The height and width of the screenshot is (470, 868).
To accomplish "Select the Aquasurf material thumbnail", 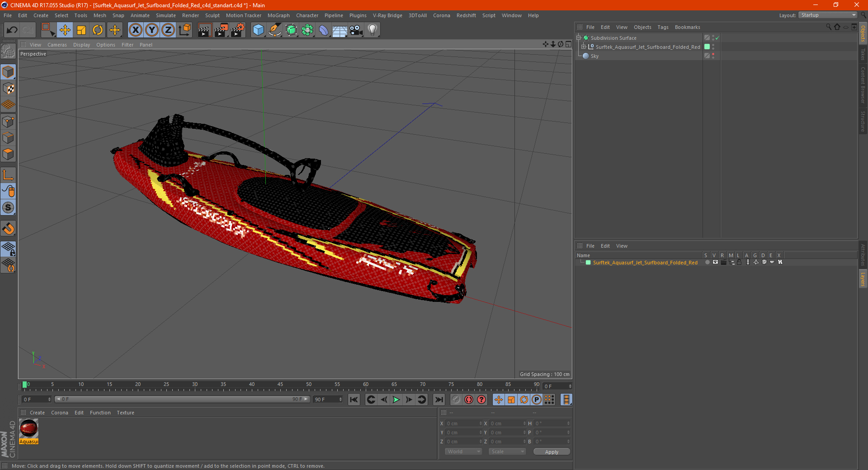I will (28, 428).
